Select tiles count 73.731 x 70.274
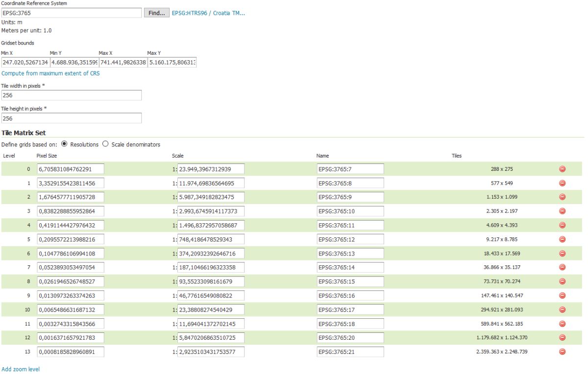This screenshot has height=374, width=588. coord(502,281)
